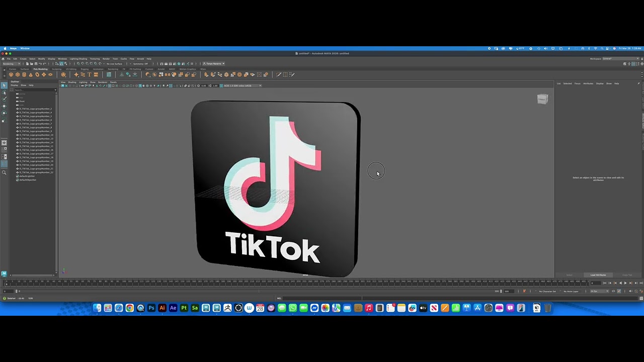Click the Load Attributes button
644x362 pixels.
[x=598, y=275]
